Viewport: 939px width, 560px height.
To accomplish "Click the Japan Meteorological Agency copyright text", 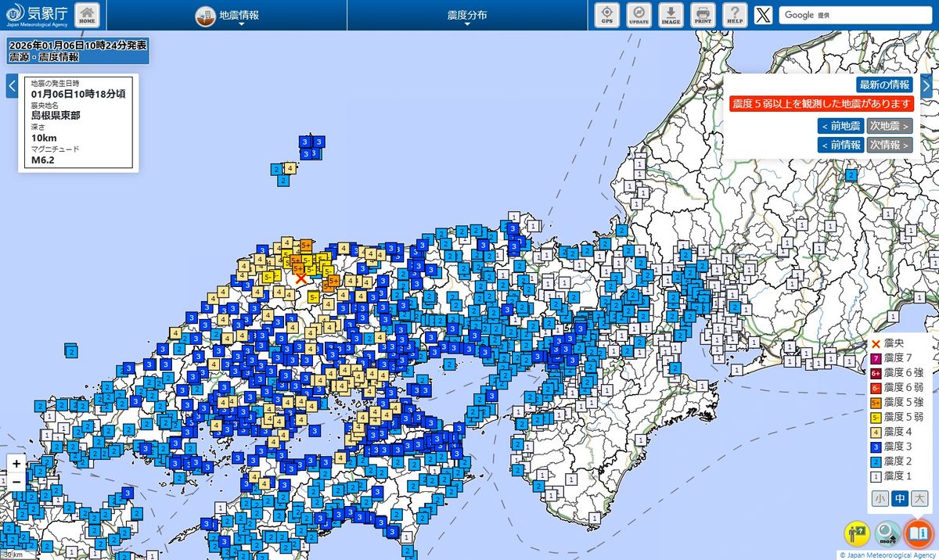I will pyautogui.click(x=887, y=555).
